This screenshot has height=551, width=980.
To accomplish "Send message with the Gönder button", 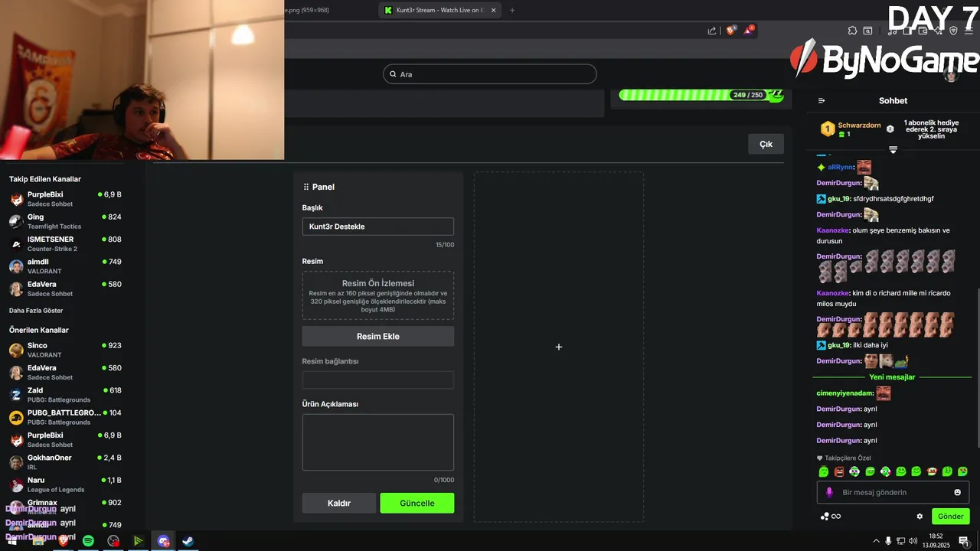I will [x=950, y=517].
